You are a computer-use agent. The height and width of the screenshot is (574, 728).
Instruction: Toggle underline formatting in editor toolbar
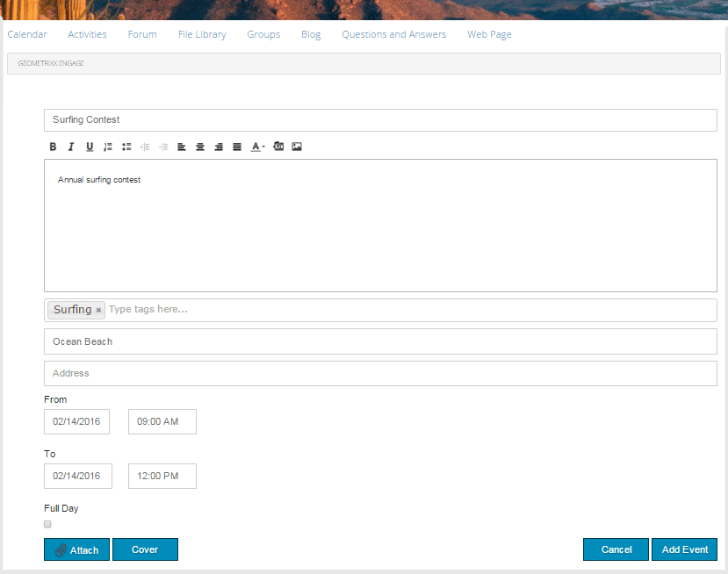tap(90, 147)
